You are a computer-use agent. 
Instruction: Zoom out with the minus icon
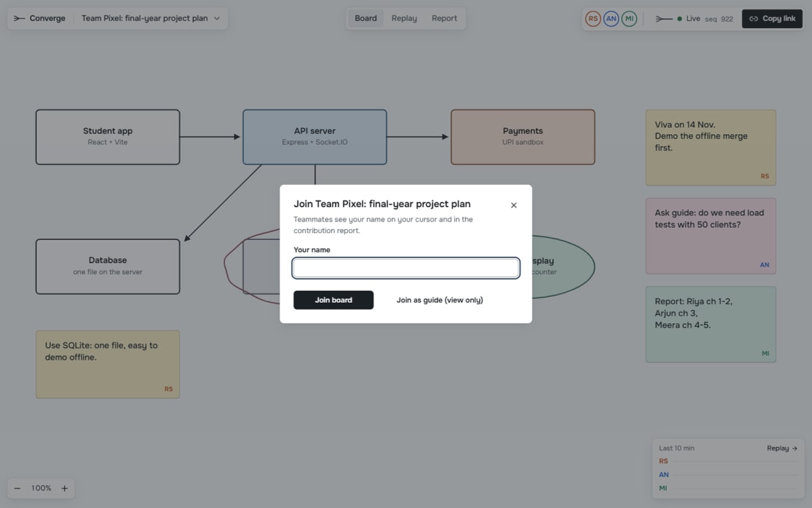click(x=18, y=488)
